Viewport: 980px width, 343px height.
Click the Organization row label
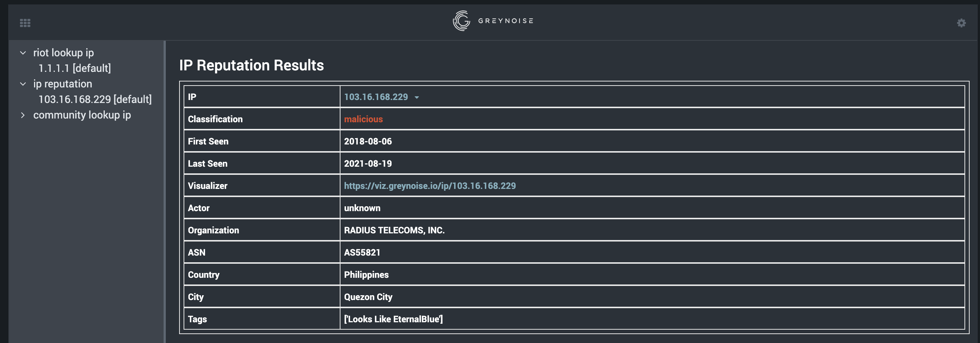[x=214, y=230]
